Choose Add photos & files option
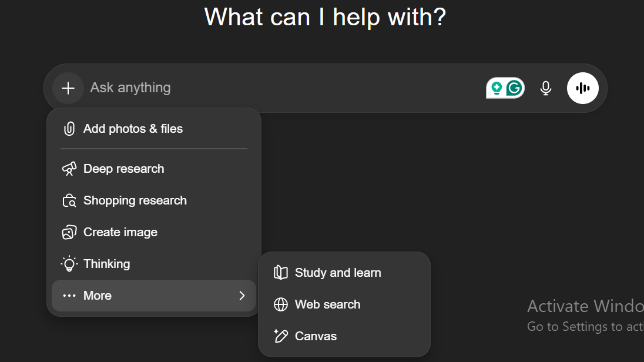 coord(133,129)
